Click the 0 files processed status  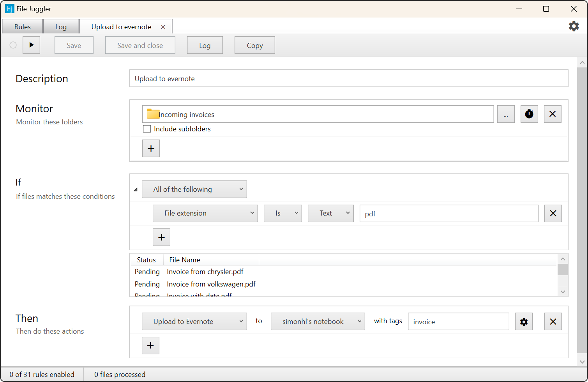coord(120,375)
